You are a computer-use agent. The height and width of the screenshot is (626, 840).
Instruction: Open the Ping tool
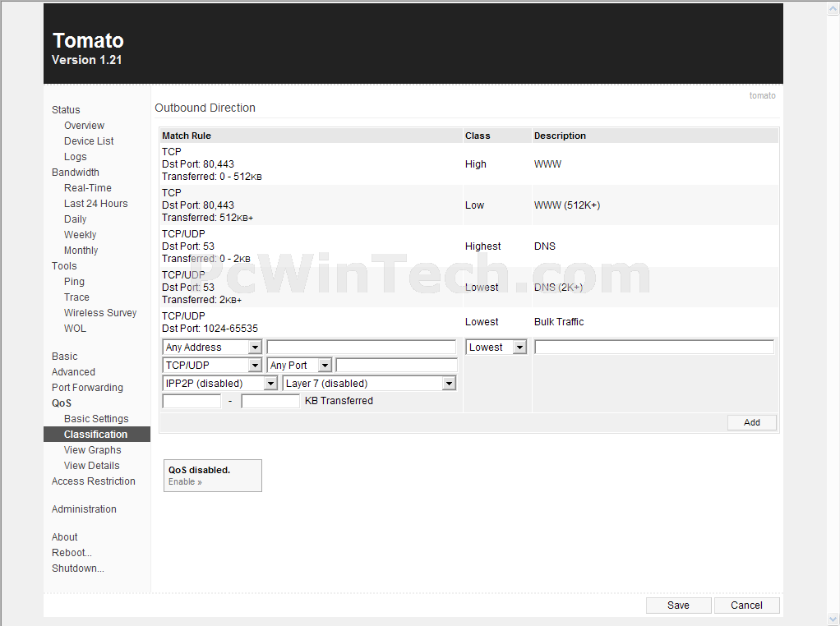74,282
